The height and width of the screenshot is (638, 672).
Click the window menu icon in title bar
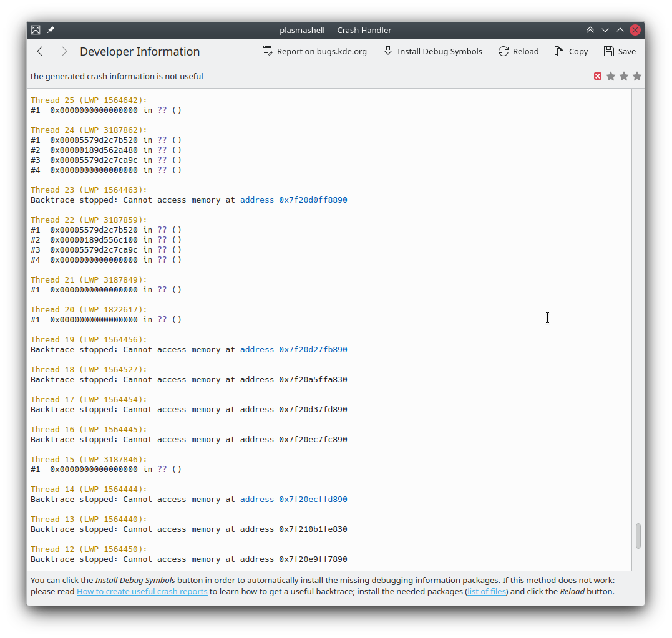tap(36, 30)
